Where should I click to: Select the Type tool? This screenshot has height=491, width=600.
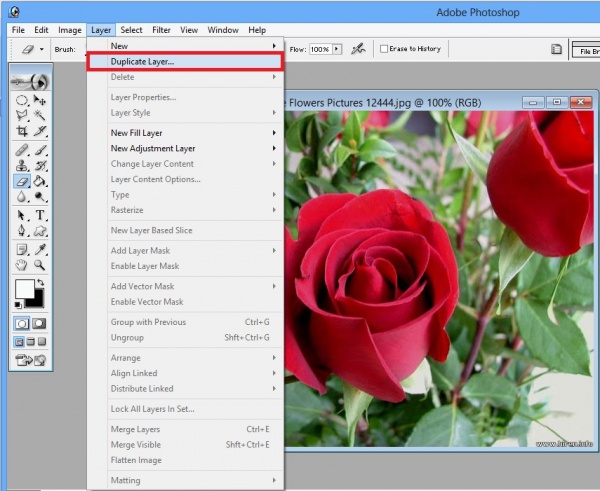click(x=40, y=215)
